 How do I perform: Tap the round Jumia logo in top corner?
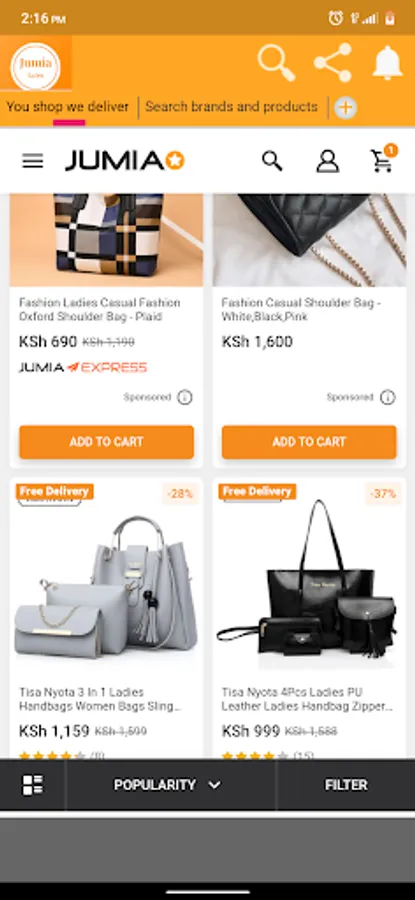35,65
